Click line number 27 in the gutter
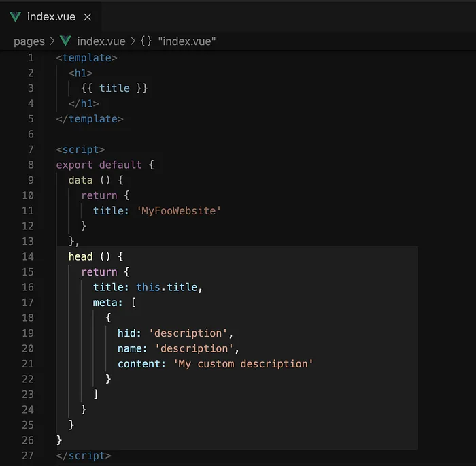Viewport: 476px width, 466px height. pyautogui.click(x=28, y=456)
